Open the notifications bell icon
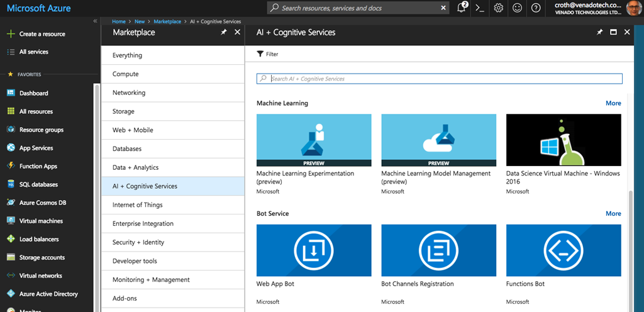 (x=462, y=8)
